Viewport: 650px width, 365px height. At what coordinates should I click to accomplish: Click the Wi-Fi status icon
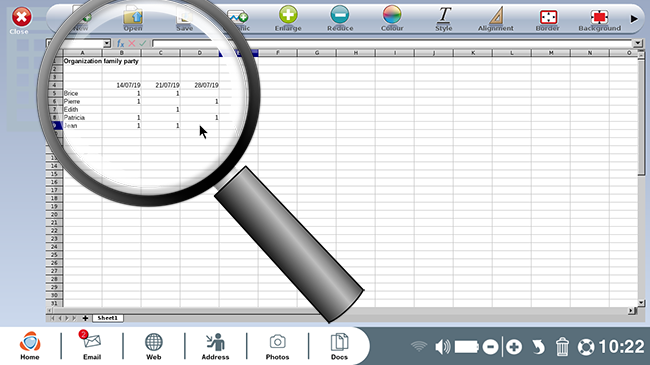tap(419, 347)
